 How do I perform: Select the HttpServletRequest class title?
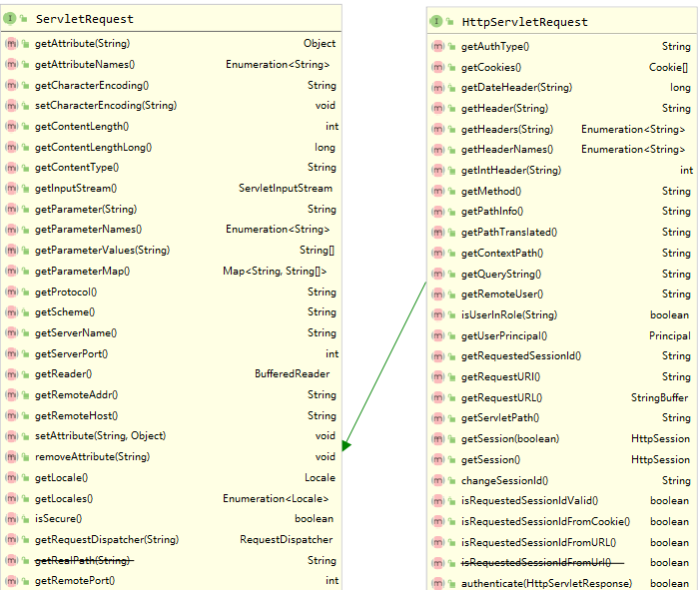pos(524,22)
